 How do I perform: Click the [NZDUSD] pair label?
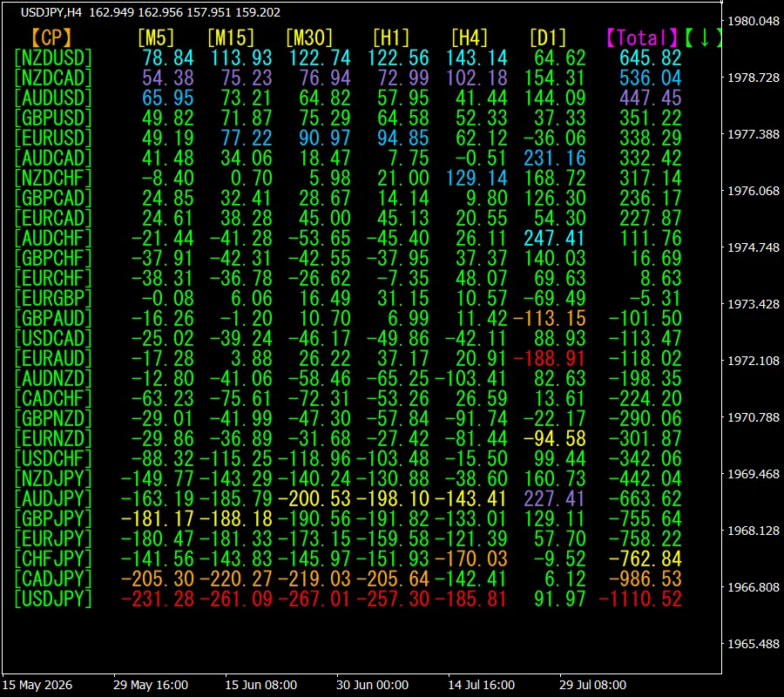(53, 58)
